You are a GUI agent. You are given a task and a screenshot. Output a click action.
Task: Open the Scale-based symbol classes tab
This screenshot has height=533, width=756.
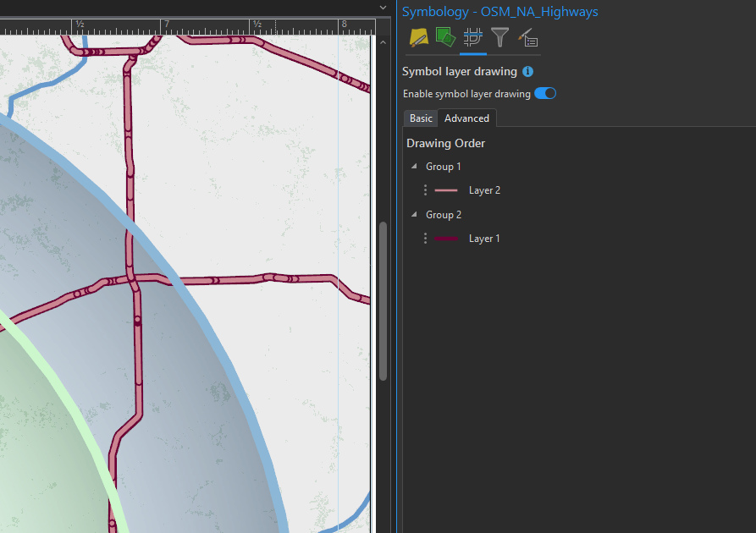[499, 37]
